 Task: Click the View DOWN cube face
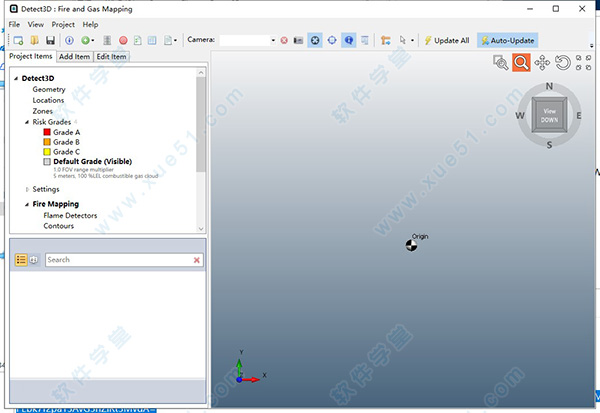point(548,113)
